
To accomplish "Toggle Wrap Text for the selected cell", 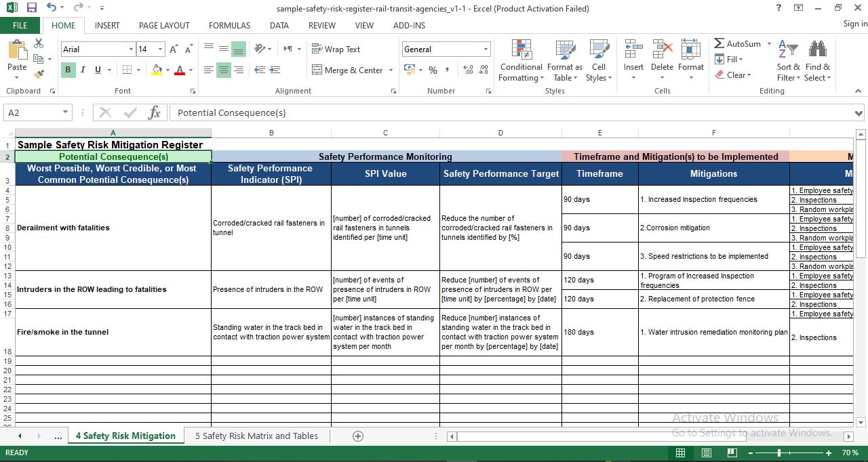I will 336,49.
